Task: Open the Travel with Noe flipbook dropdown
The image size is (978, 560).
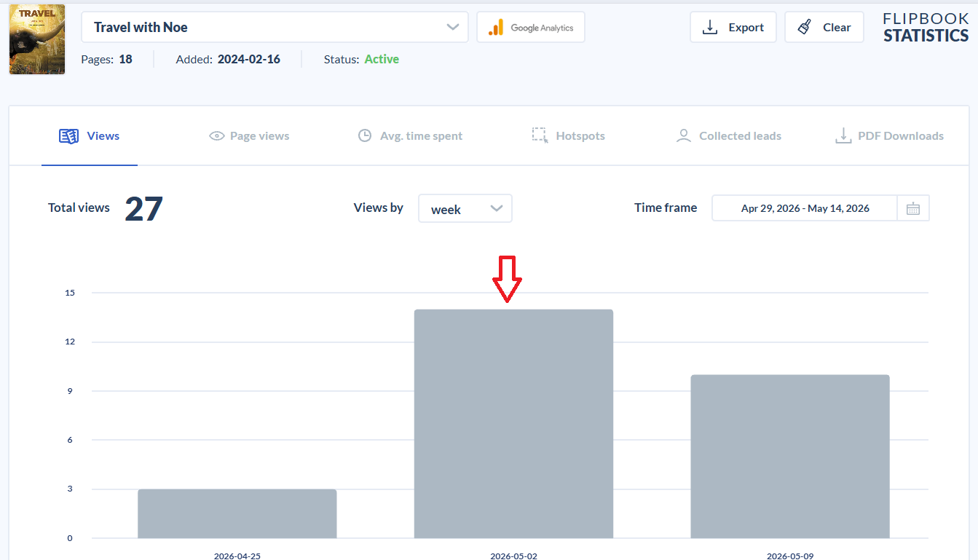Action: click(x=275, y=28)
